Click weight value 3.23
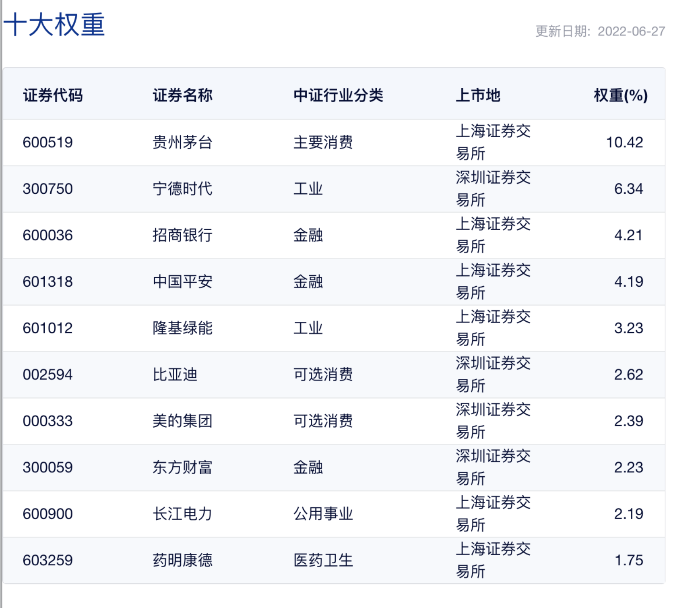This screenshot has width=700, height=608. (x=629, y=328)
